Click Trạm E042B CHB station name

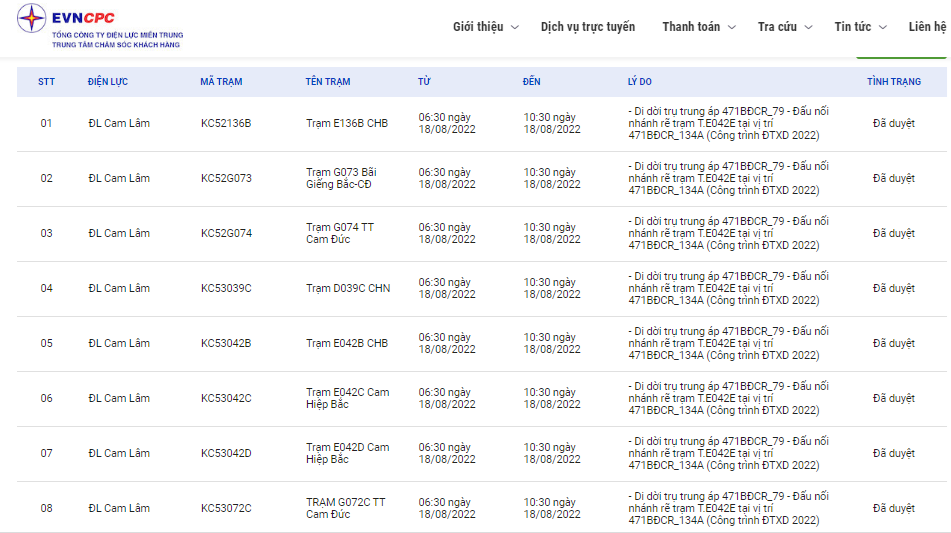point(346,344)
